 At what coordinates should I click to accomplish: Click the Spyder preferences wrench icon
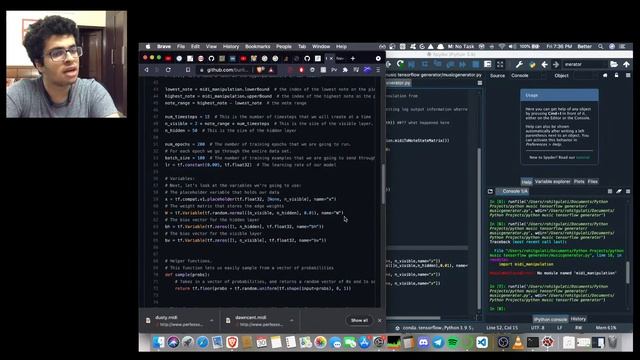(x=519, y=64)
